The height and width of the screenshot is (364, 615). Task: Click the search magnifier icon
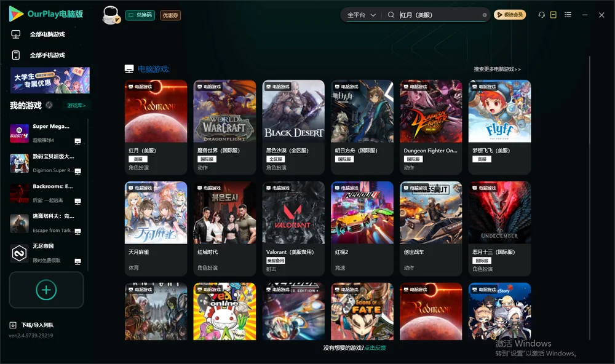pos(391,15)
